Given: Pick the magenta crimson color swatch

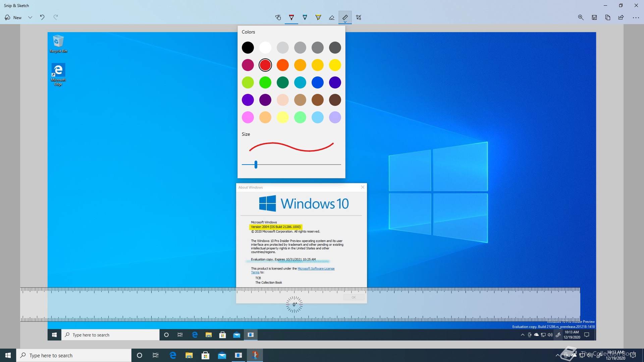Looking at the screenshot, I should (x=248, y=65).
